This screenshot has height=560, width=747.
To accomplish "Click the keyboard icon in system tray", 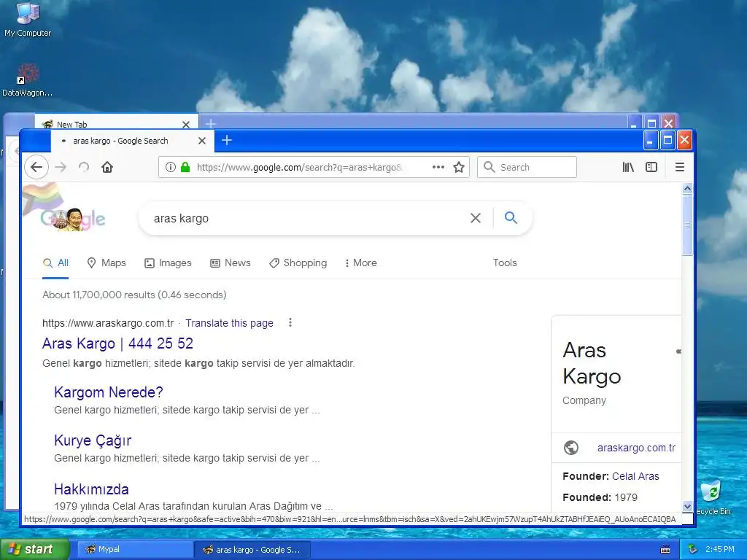I will (x=665, y=550).
